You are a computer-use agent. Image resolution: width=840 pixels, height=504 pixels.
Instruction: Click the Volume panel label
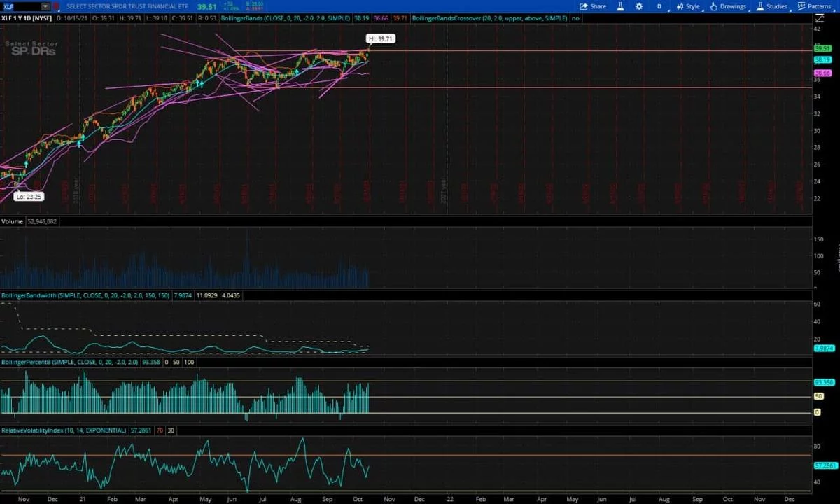[x=12, y=221]
